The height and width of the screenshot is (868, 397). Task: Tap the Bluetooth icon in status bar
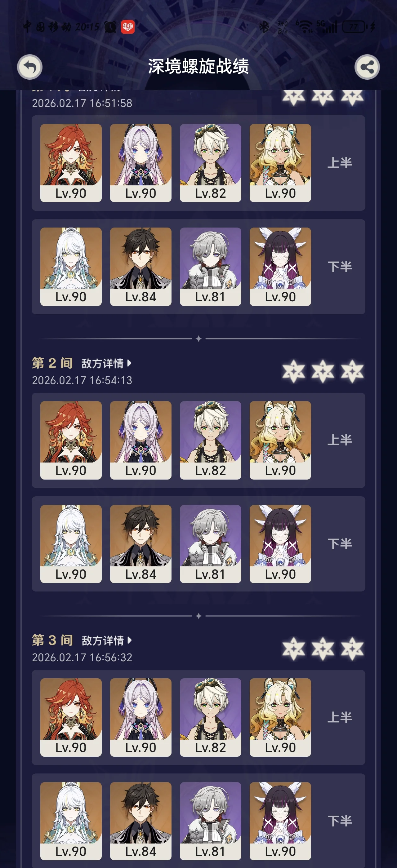265,27
